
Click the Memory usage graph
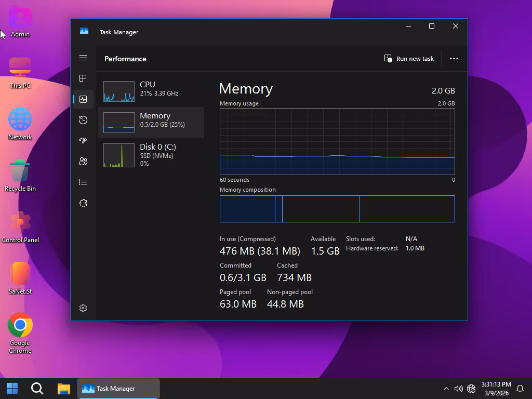click(x=337, y=141)
